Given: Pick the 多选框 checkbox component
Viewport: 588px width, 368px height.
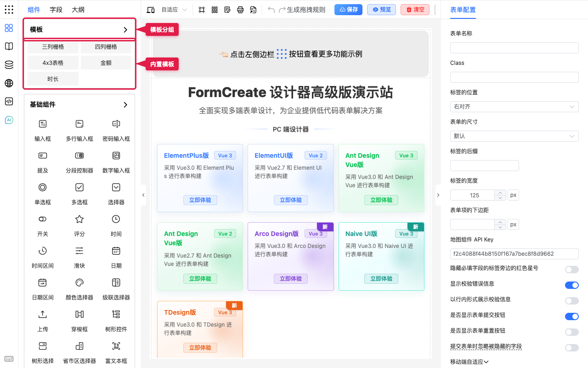Looking at the screenshot, I should click(79, 194).
